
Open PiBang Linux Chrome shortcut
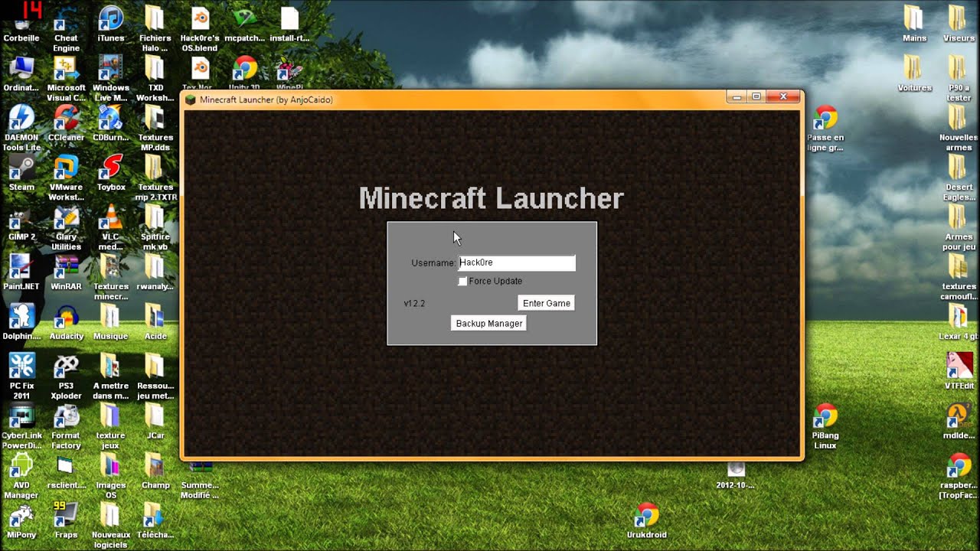[x=825, y=426]
